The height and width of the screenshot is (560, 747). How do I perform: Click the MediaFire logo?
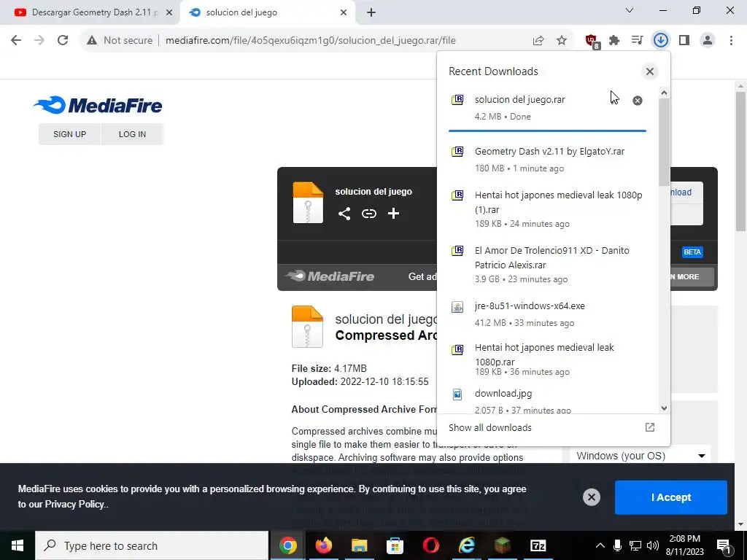(x=98, y=105)
